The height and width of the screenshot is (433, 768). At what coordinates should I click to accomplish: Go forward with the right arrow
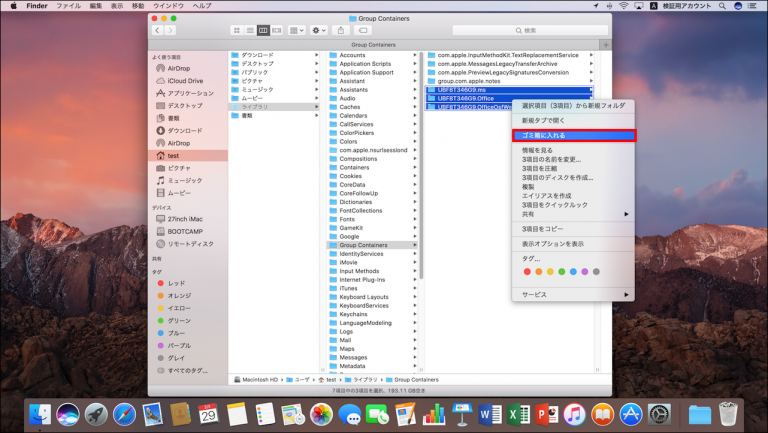(170, 30)
